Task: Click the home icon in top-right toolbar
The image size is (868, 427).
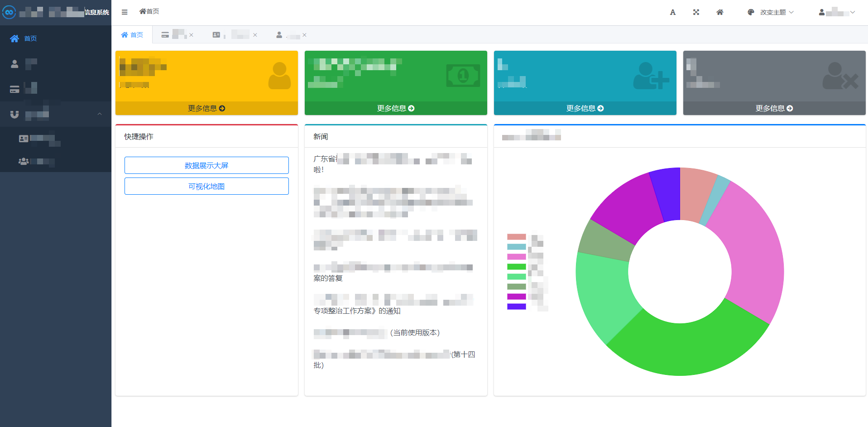Action: coord(719,12)
